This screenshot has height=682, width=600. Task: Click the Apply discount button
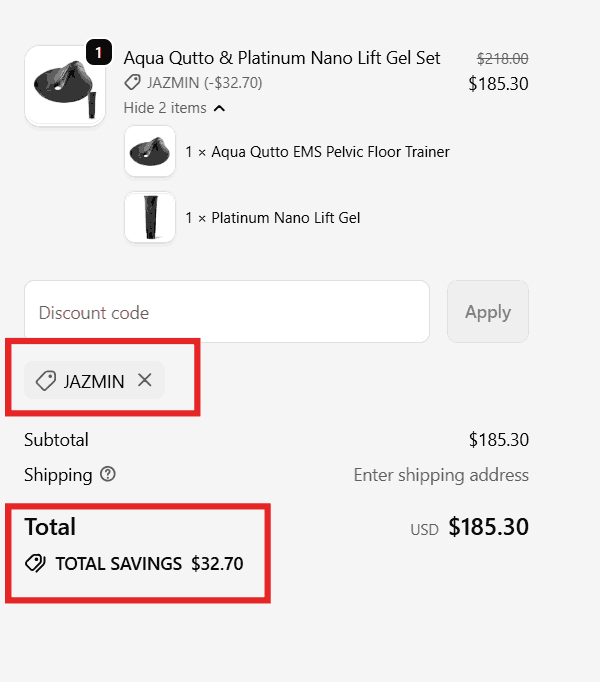pyautogui.click(x=487, y=312)
